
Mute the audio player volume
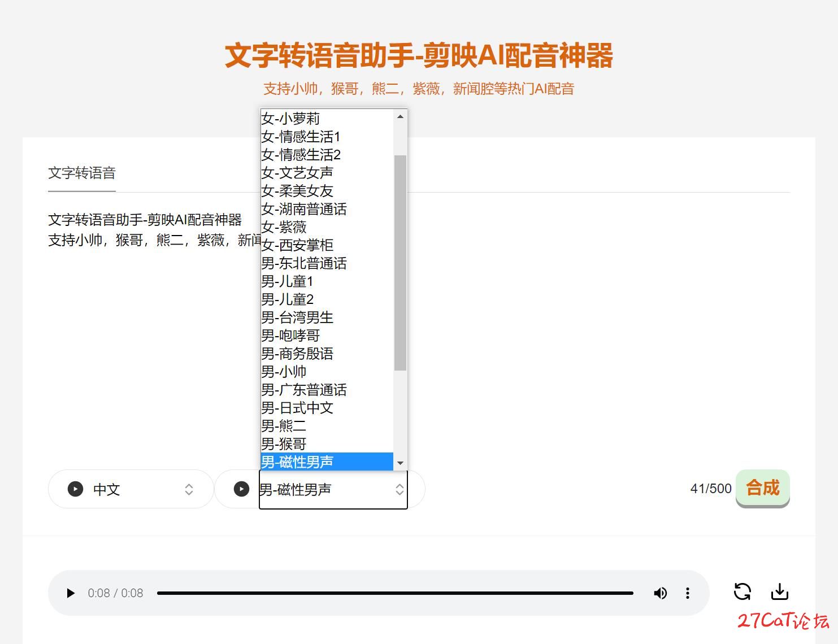click(x=660, y=593)
